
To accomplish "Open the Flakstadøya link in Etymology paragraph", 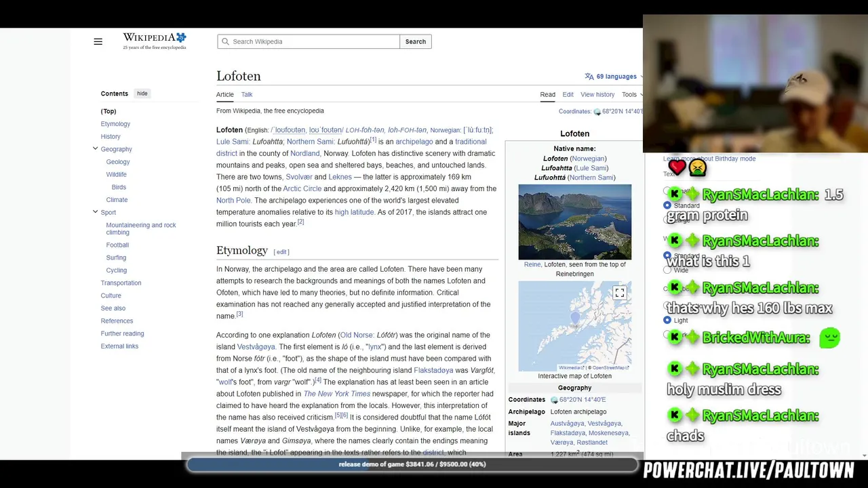I will (x=433, y=370).
